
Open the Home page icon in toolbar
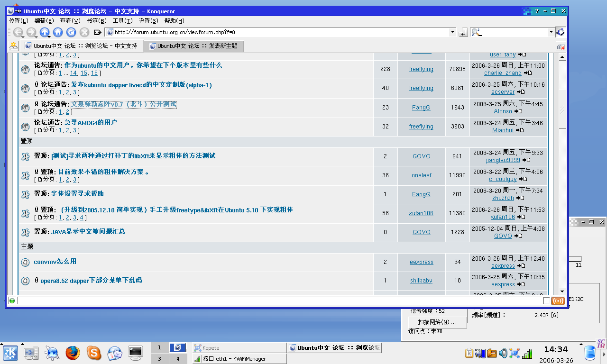point(58,32)
